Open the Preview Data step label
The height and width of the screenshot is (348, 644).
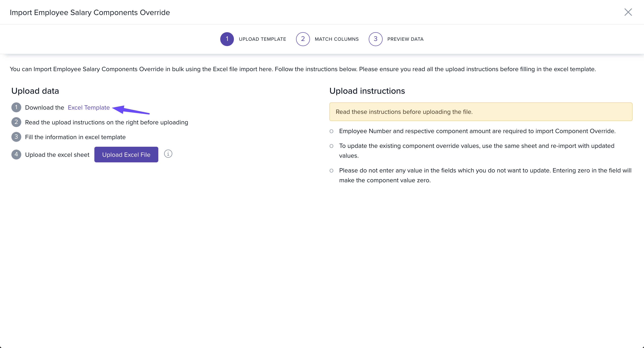coord(405,39)
